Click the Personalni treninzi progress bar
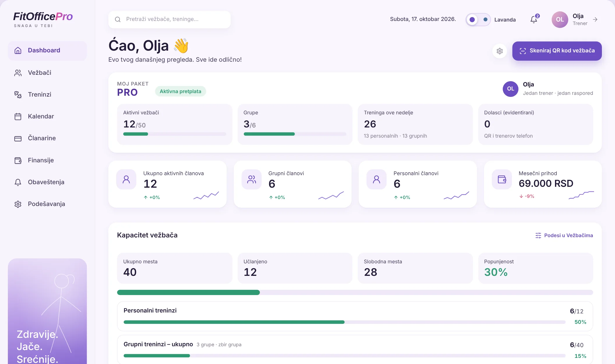 (x=344, y=322)
